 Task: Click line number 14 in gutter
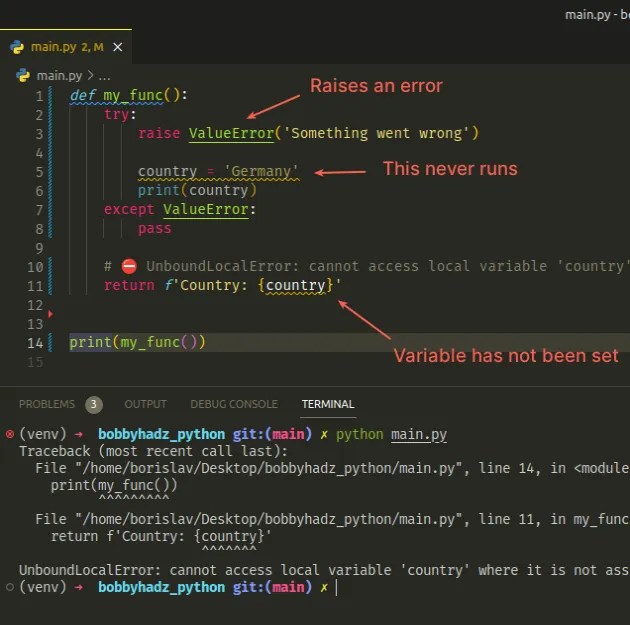coord(35,343)
